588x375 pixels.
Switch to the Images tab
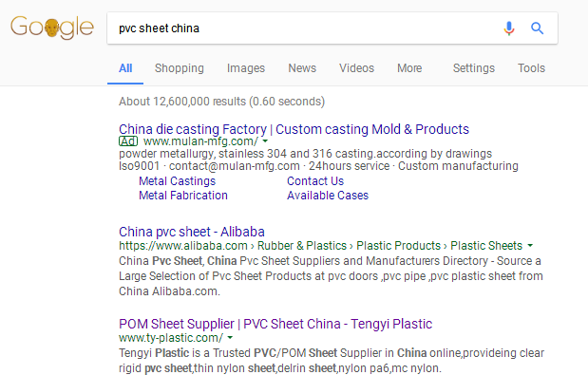click(x=246, y=68)
